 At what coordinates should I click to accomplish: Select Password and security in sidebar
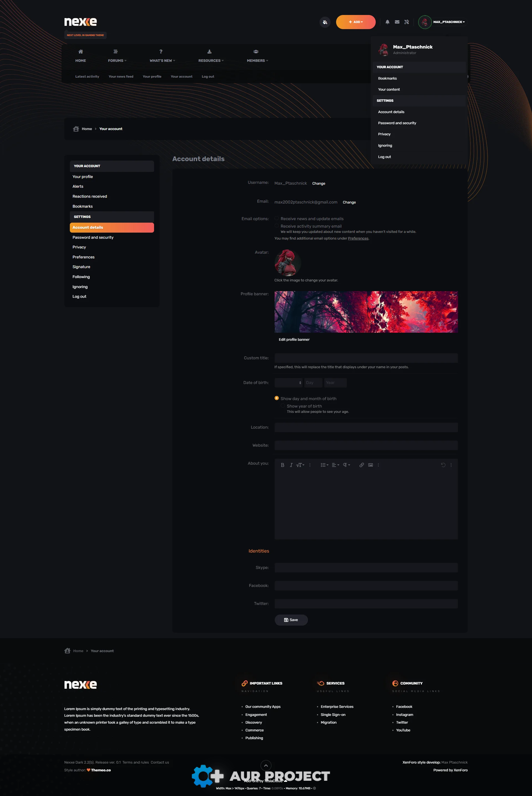point(93,237)
